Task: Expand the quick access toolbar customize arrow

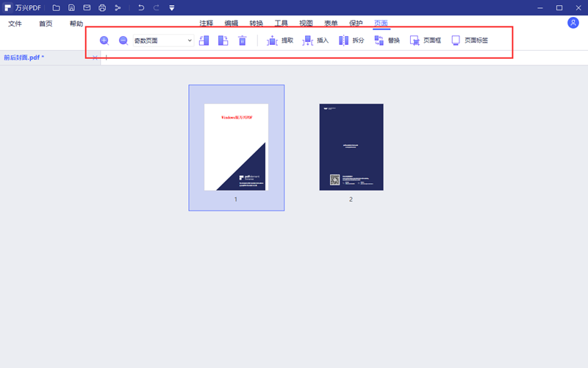Action: pos(171,8)
